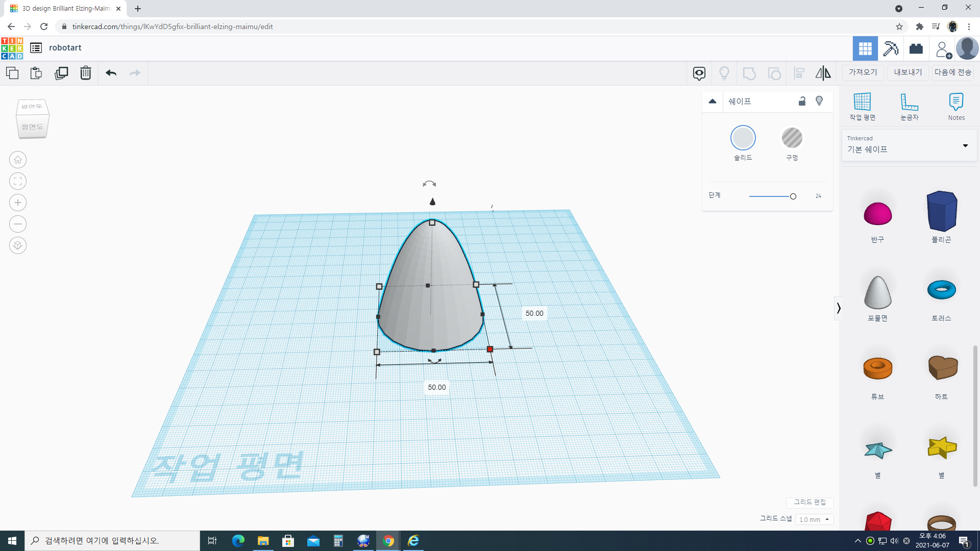Image resolution: width=980 pixels, height=551 pixels.
Task: Open the Workplane (작업 평면) tool
Action: coord(862,106)
